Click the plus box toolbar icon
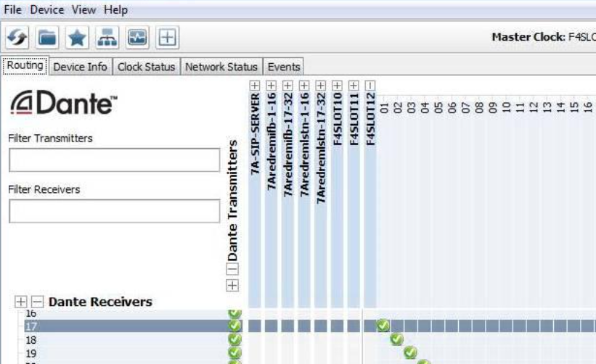Viewport: 596px width, 364px height. (x=167, y=37)
